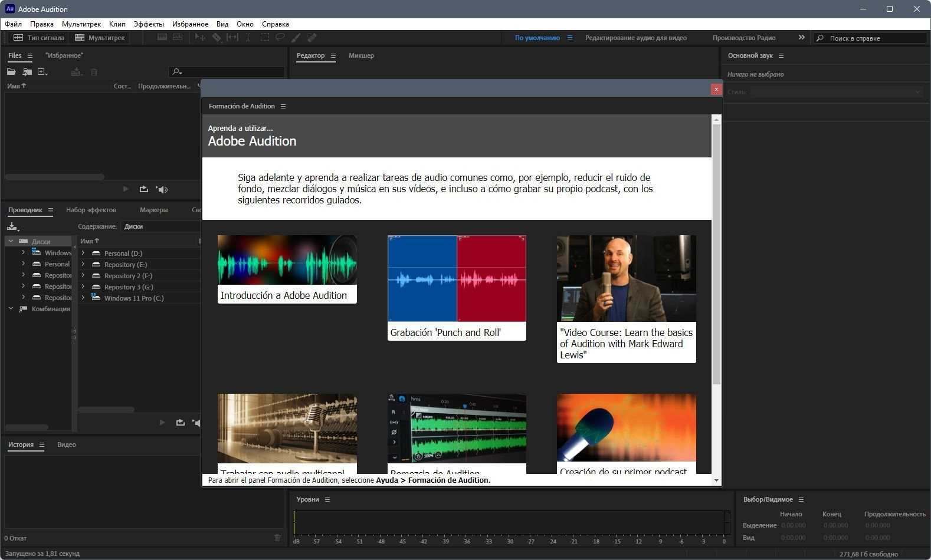The image size is (931, 560).
Task: Click the Add Shortcut icon in media browser
Action: [x=13, y=226]
